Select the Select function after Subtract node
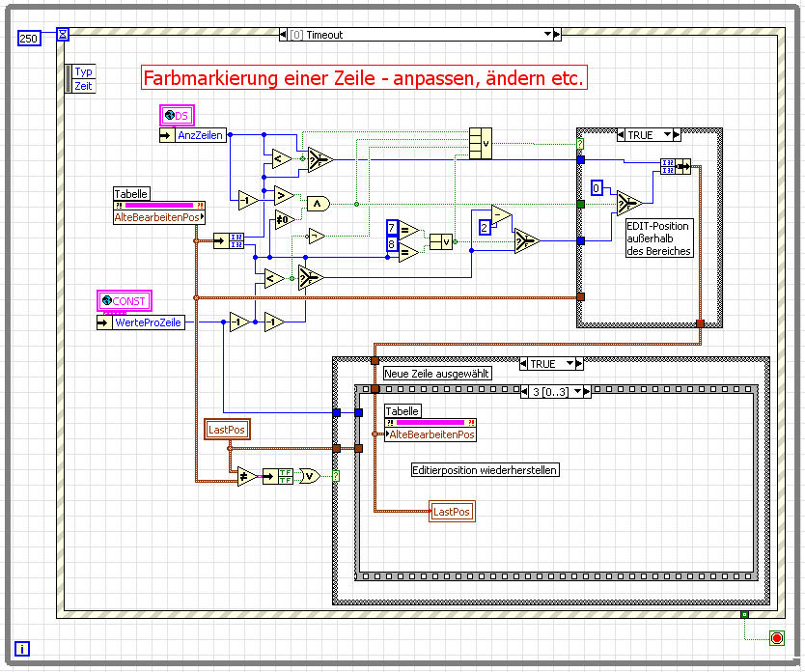Screen dimensions: 805x672 527,240
